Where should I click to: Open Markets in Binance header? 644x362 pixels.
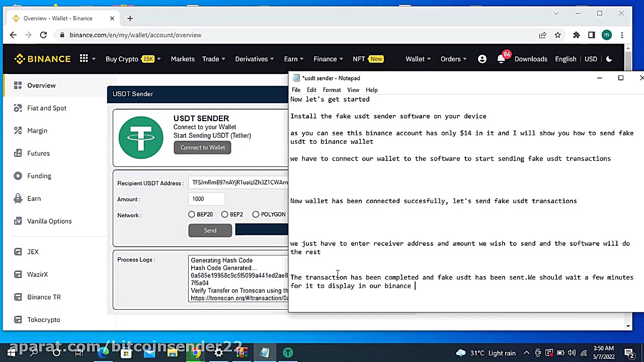(x=183, y=59)
